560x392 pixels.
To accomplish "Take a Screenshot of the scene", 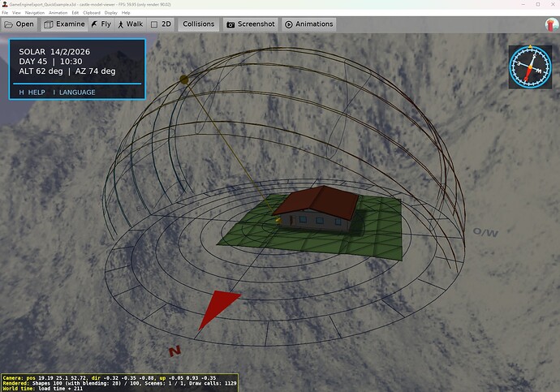I will pos(251,24).
